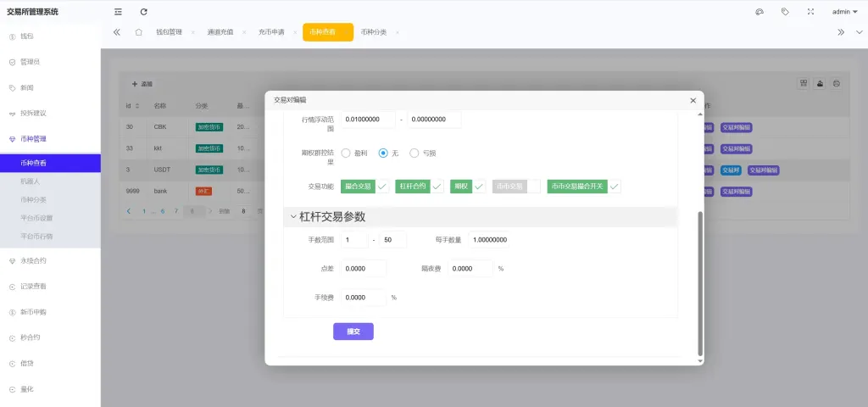Toggle the 撮合交易 checkbox

[x=365, y=187]
